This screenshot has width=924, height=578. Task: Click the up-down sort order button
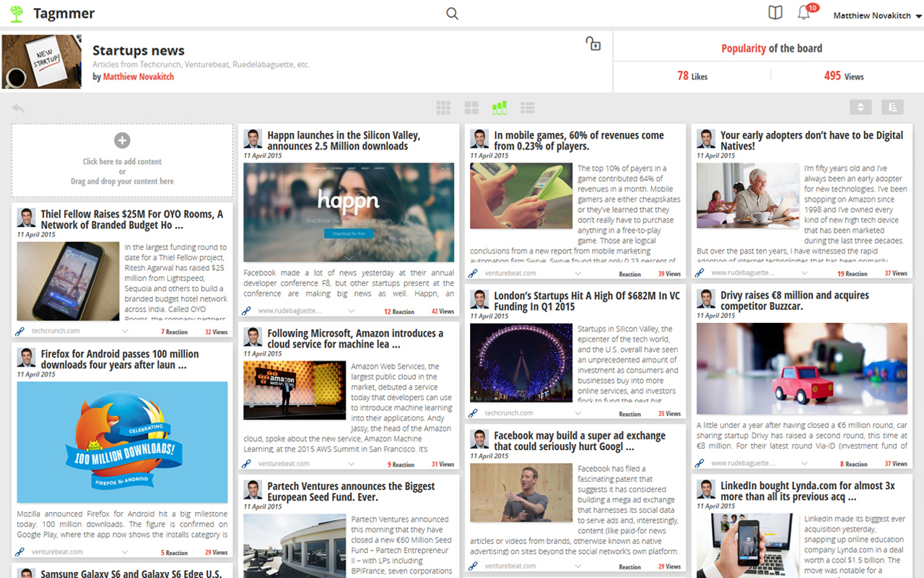pyautogui.click(x=860, y=107)
